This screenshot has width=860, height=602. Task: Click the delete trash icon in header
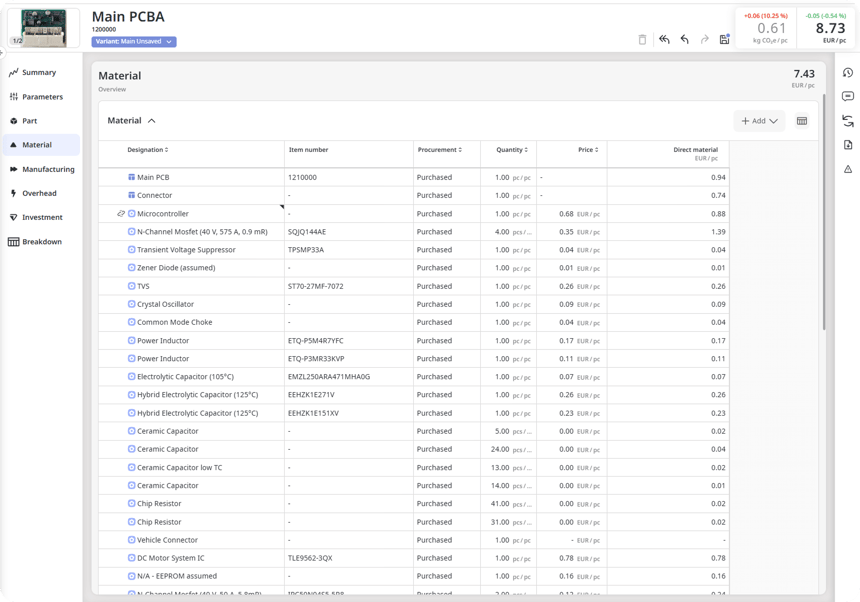pyautogui.click(x=642, y=40)
